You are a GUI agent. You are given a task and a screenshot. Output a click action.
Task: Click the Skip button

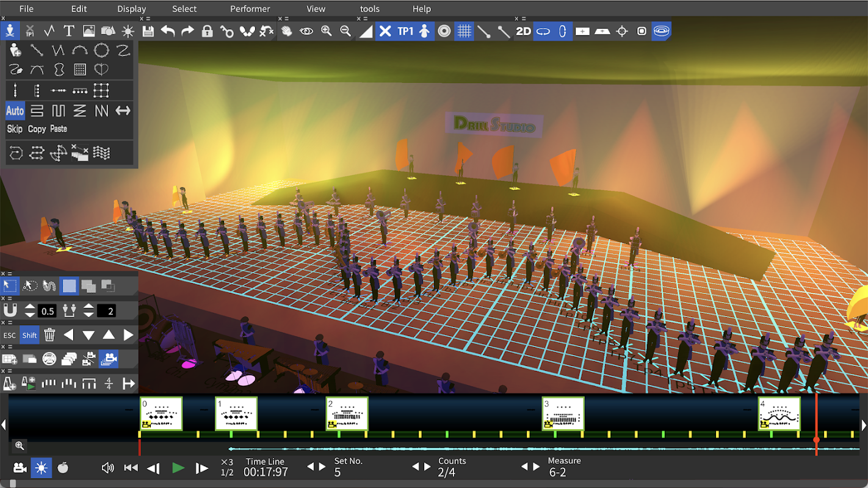(15, 129)
